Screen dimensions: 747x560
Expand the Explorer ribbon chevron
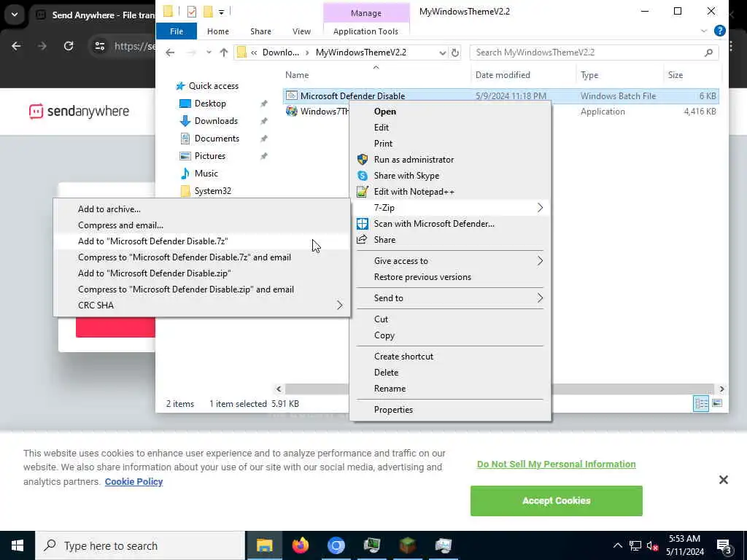pyautogui.click(x=704, y=31)
